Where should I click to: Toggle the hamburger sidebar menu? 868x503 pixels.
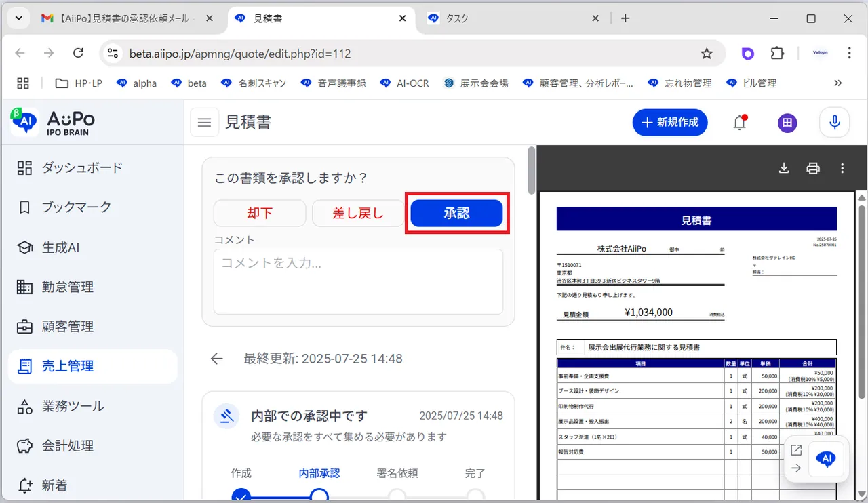click(204, 123)
